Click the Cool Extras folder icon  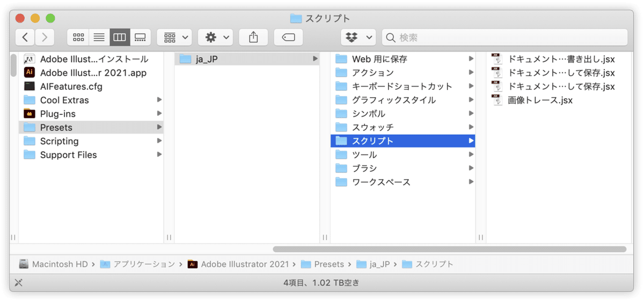click(x=30, y=100)
